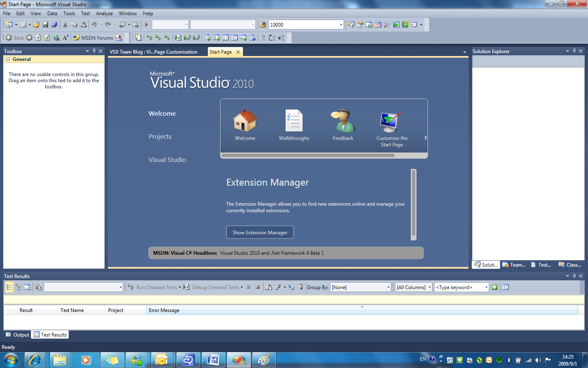Open the Solution Explorer window position dropdown
Image resolution: width=588 pixels, height=368 pixels.
click(568, 51)
